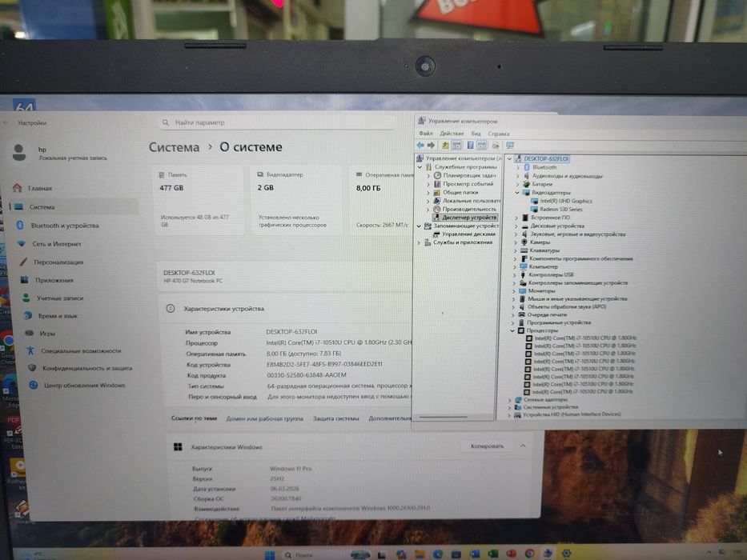The height and width of the screenshot is (560, 747).
Task: Open Центр обновления Windows settings
Action: point(86,386)
